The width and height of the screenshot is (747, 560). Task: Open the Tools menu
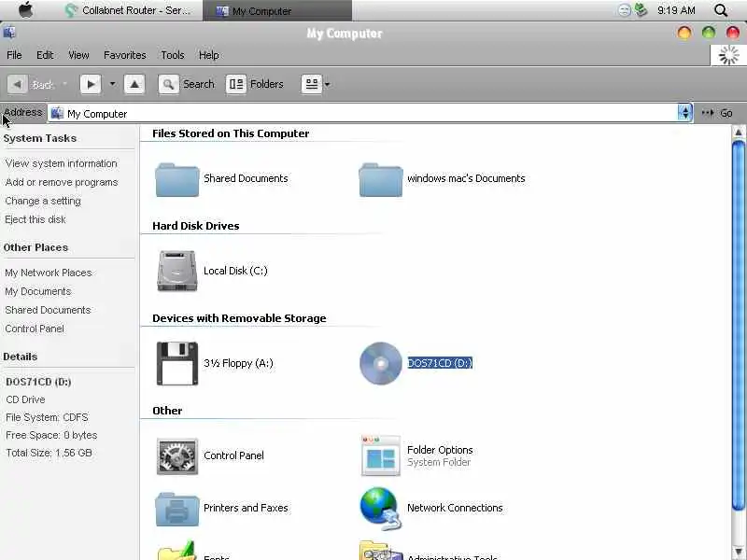click(x=173, y=55)
